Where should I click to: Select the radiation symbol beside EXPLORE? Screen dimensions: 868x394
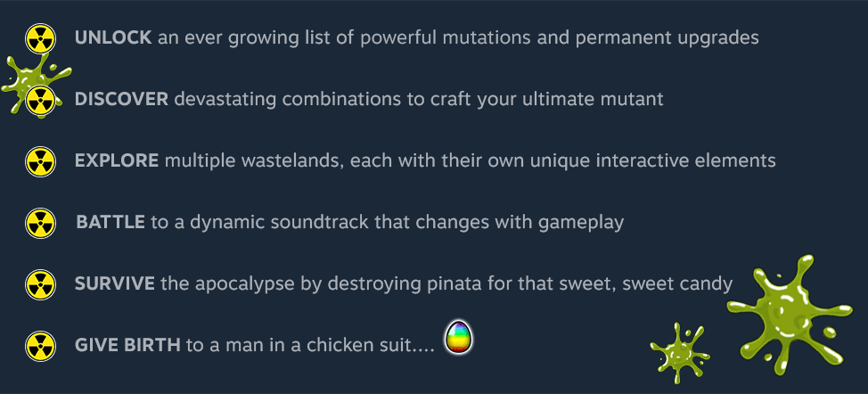click(x=39, y=161)
